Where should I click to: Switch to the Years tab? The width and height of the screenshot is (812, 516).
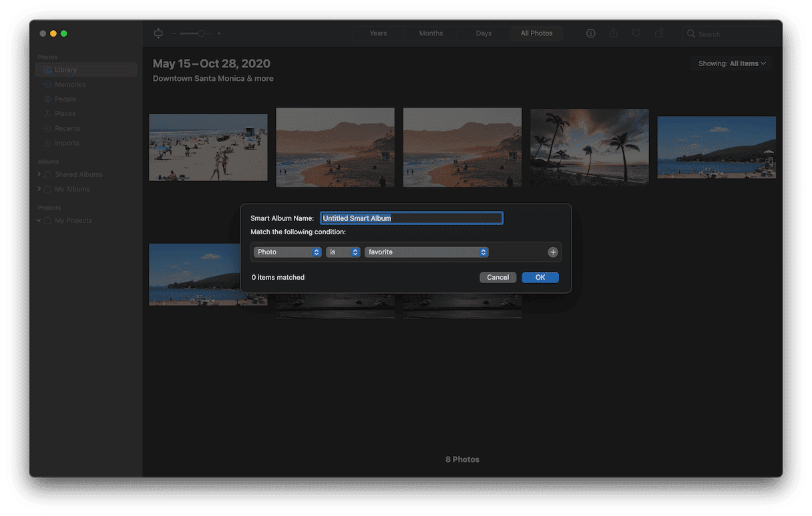378,33
